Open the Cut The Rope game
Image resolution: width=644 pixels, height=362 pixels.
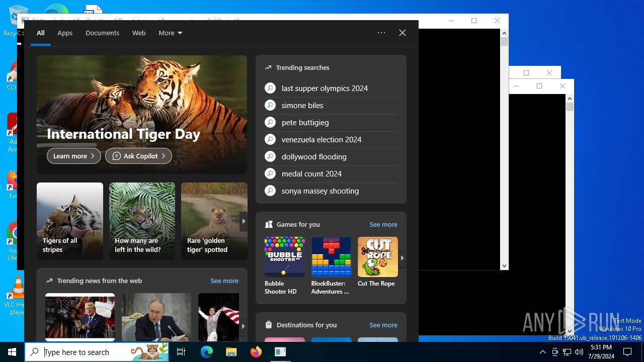pos(377,262)
